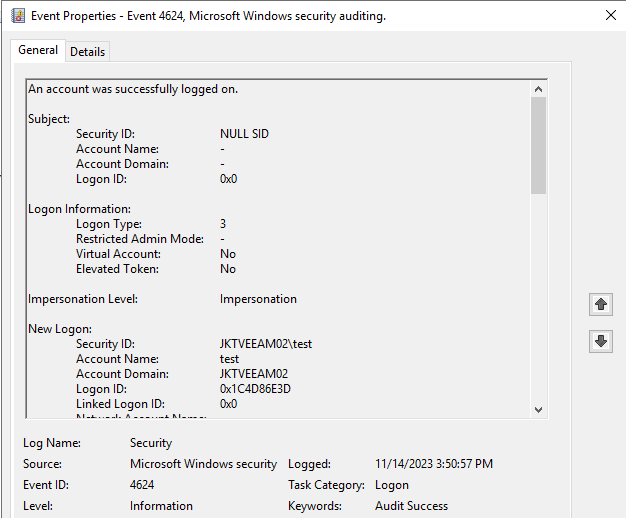Click the Keywords value Audit Success
Viewport: 626px width, 518px height.
tap(411, 506)
